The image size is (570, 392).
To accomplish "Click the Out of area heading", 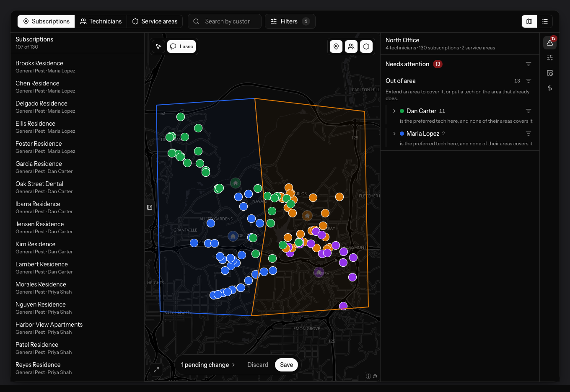I will [401, 81].
